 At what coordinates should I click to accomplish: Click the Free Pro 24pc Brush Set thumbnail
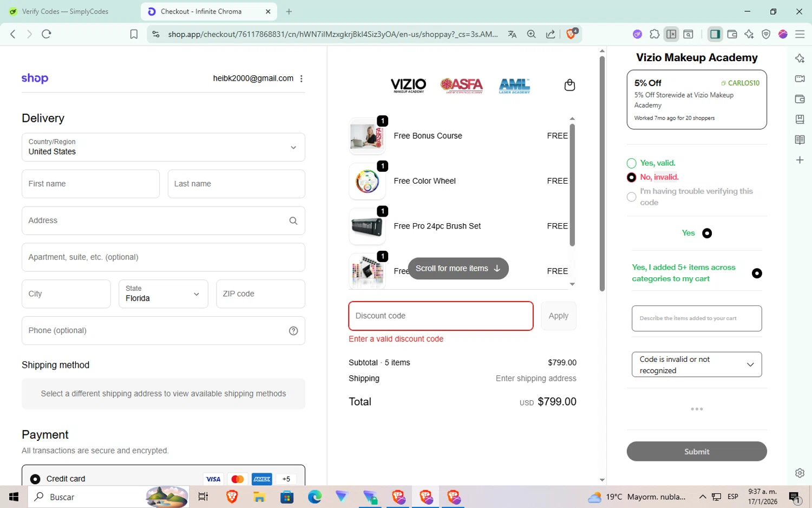pos(367,226)
